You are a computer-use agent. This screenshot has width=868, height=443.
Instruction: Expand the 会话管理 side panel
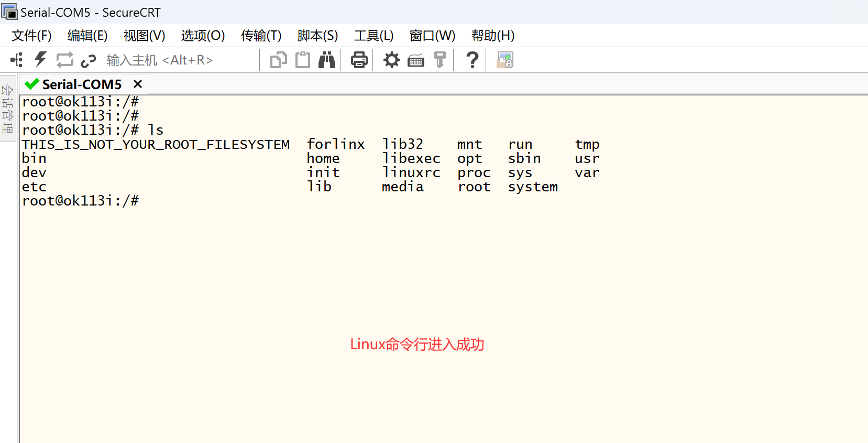[8, 110]
